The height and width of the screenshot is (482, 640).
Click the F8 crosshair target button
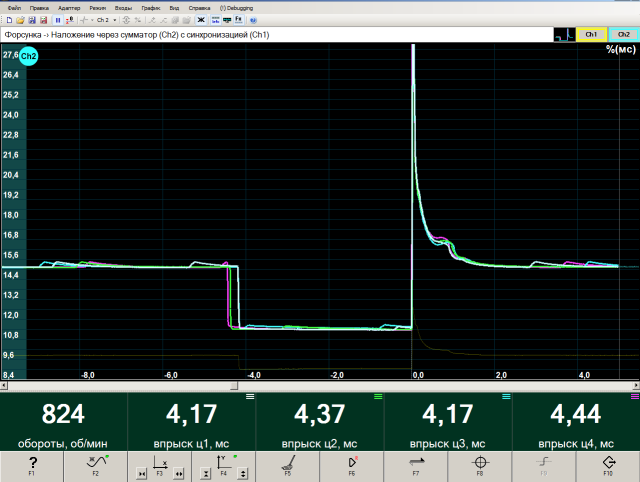click(480, 465)
